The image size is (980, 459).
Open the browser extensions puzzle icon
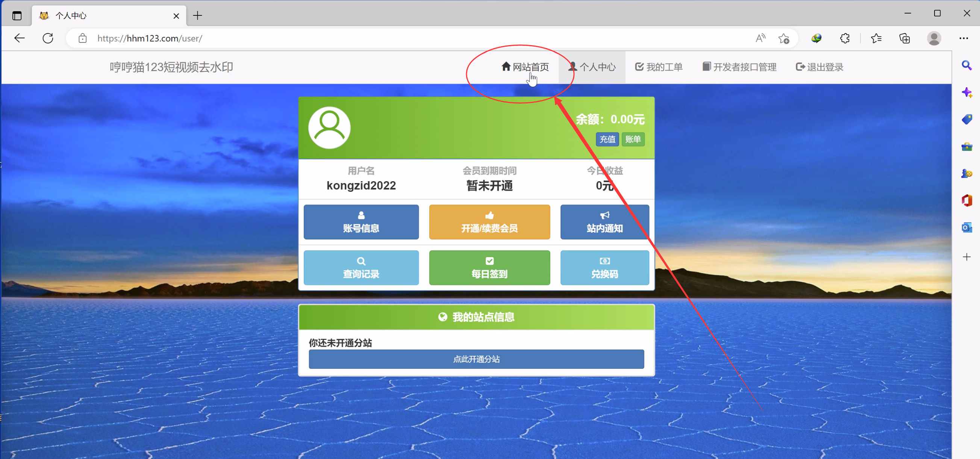tap(845, 38)
